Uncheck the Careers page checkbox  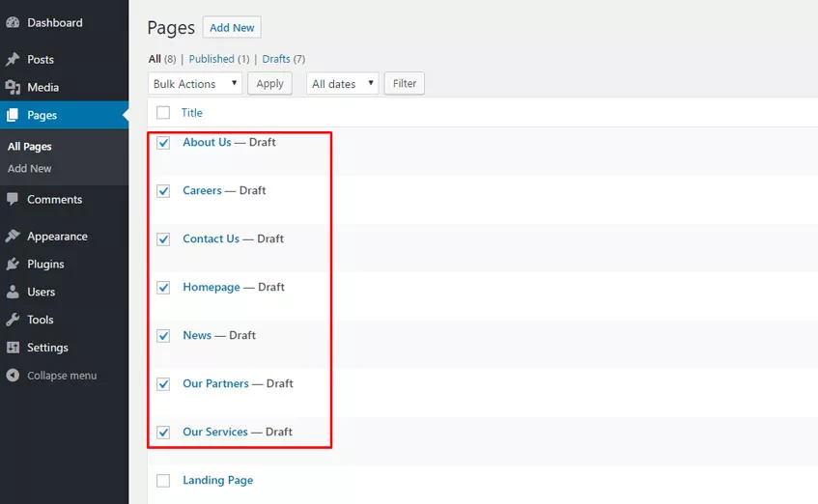(x=163, y=191)
